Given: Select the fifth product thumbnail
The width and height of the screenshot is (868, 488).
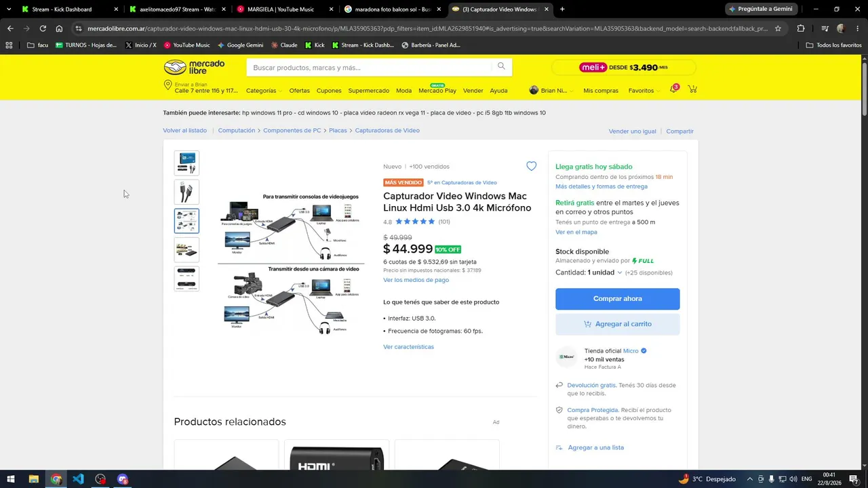Looking at the screenshot, I should coord(186,279).
